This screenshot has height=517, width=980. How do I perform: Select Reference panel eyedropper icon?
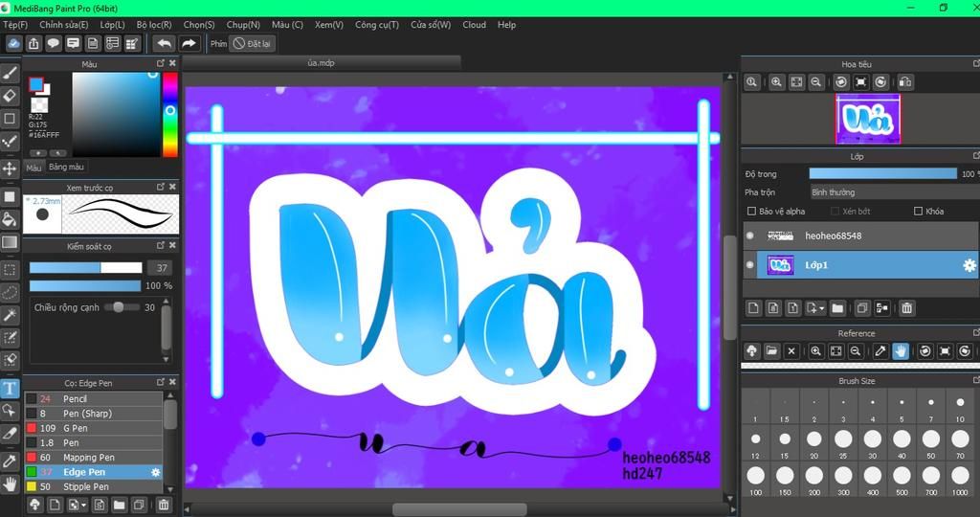coord(880,350)
